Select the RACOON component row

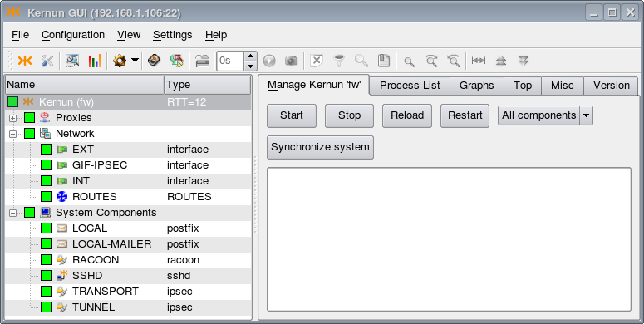(x=128, y=260)
